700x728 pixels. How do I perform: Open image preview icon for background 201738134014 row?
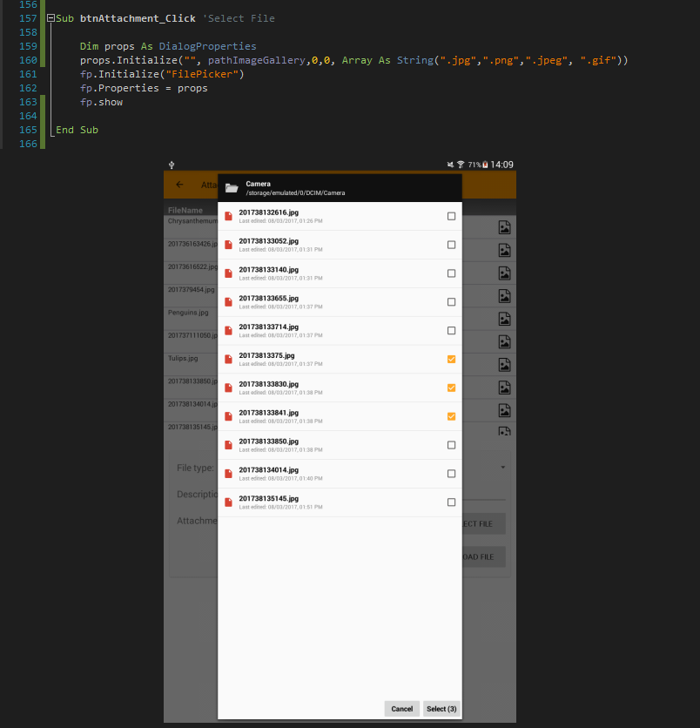[x=505, y=410]
